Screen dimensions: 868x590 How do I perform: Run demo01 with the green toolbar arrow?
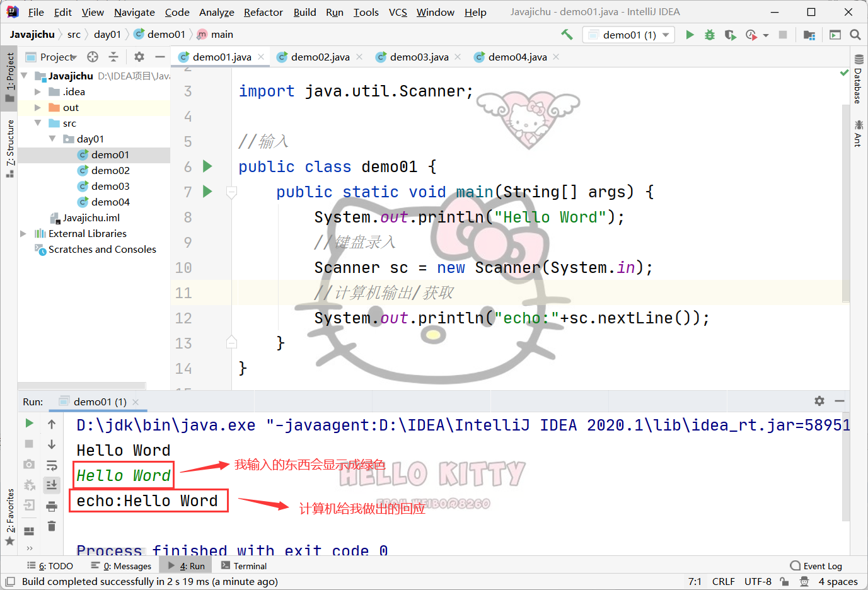point(690,35)
